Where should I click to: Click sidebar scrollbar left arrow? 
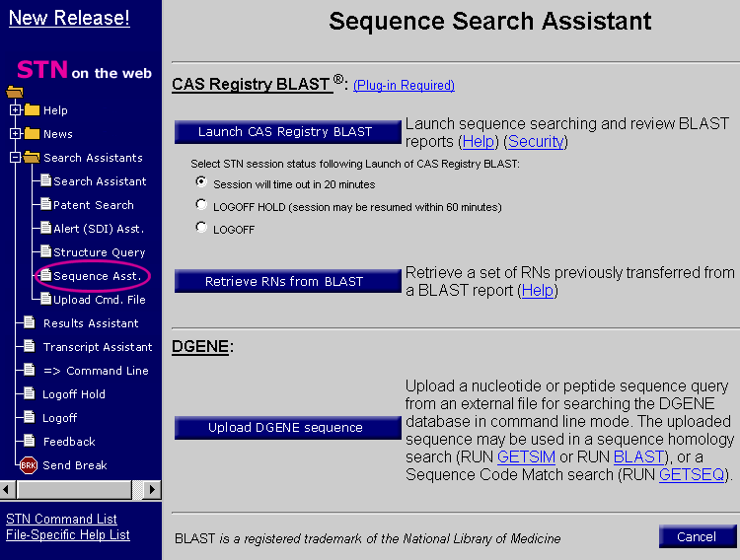click(8, 490)
